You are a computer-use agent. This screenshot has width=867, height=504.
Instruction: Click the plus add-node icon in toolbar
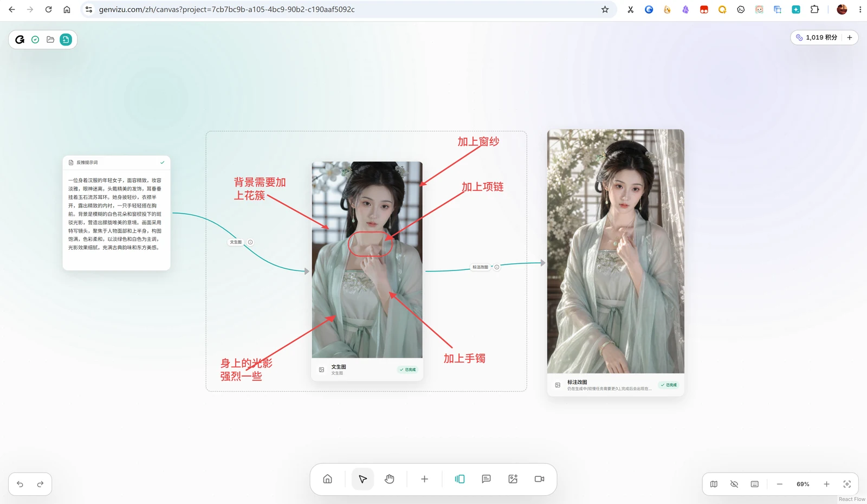[424, 479]
